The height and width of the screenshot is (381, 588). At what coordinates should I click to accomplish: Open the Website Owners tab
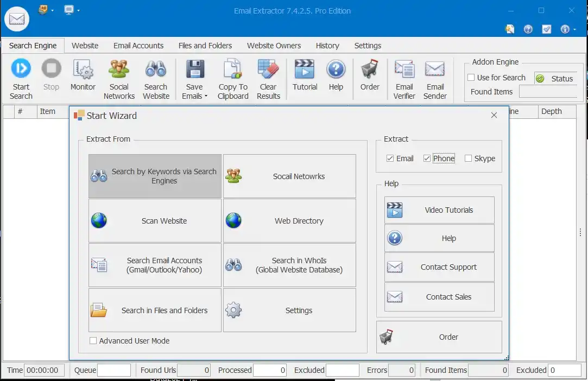[274, 46]
